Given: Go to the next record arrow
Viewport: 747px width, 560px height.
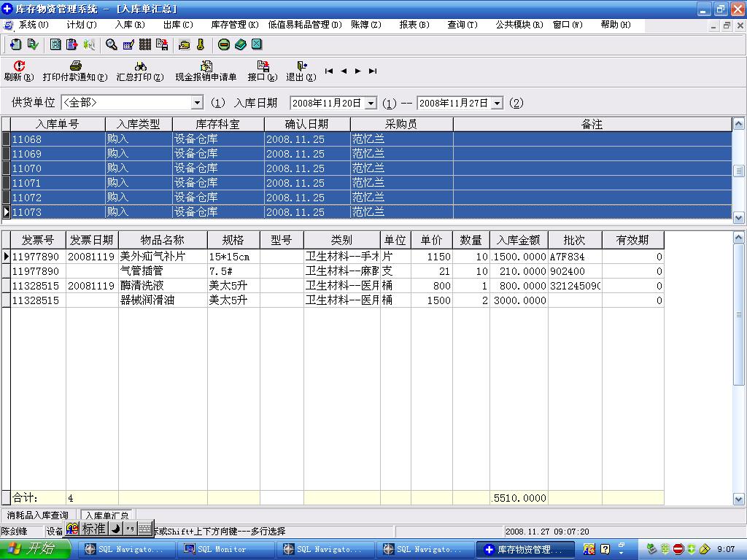Looking at the screenshot, I should (x=357, y=71).
